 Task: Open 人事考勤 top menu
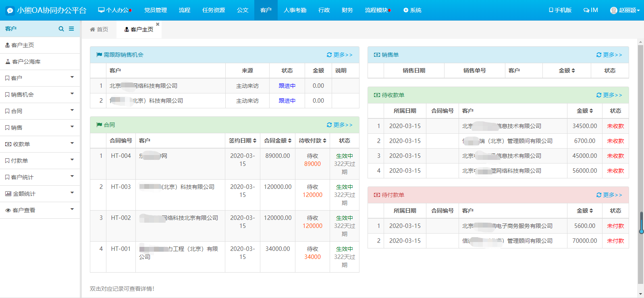pyautogui.click(x=295, y=10)
